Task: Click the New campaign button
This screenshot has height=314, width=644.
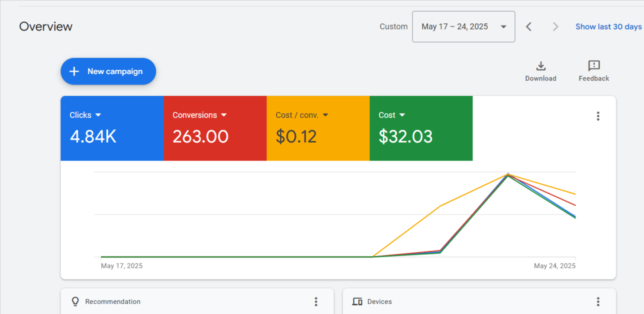Action: 108,72
